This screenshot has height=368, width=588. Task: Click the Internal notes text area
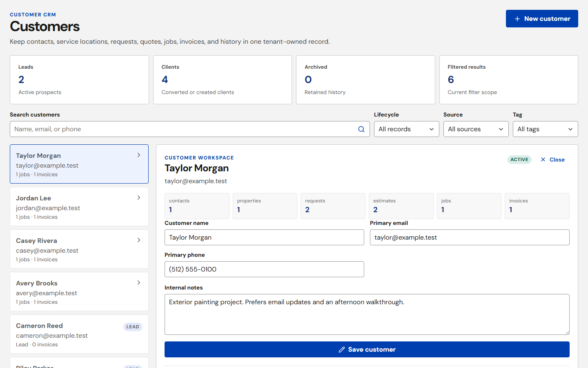click(x=367, y=314)
